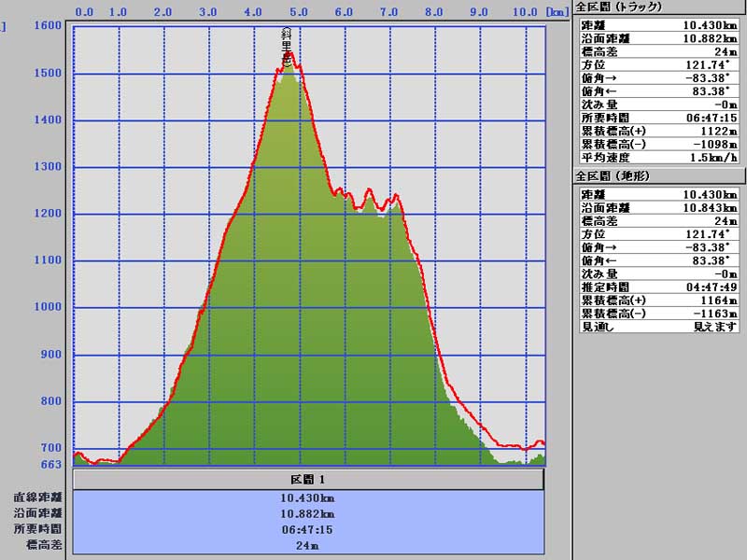Click the 5.0 km mark on distance axis
The image size is (747, 560).
[x=299, y=12]
